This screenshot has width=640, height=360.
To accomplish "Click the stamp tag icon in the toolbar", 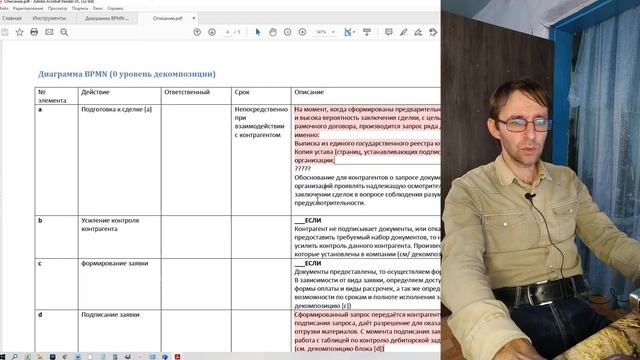I will click(x=433, y=32).
